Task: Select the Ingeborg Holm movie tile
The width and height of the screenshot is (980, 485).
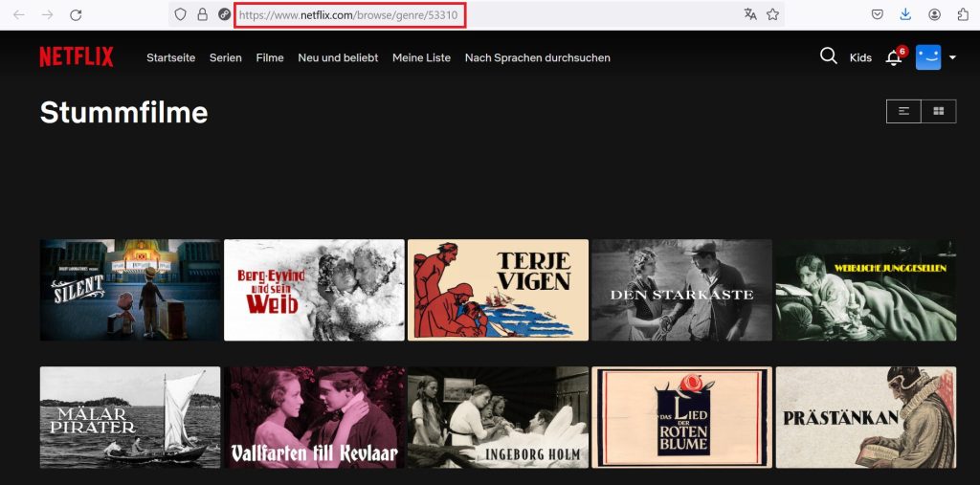Action: tap(498, 416)
